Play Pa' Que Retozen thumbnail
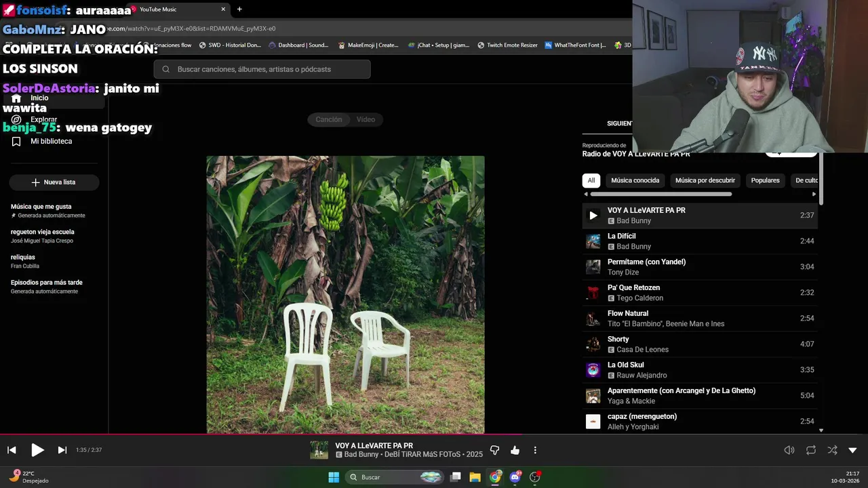Image resolution: width=868 pixels, height=488 pixels. point(593,293)
